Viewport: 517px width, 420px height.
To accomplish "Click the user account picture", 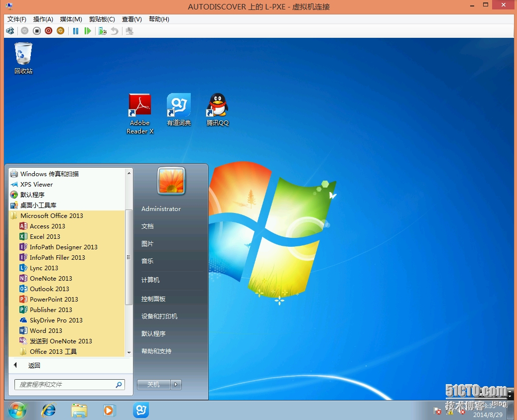I will coord(171,181).
